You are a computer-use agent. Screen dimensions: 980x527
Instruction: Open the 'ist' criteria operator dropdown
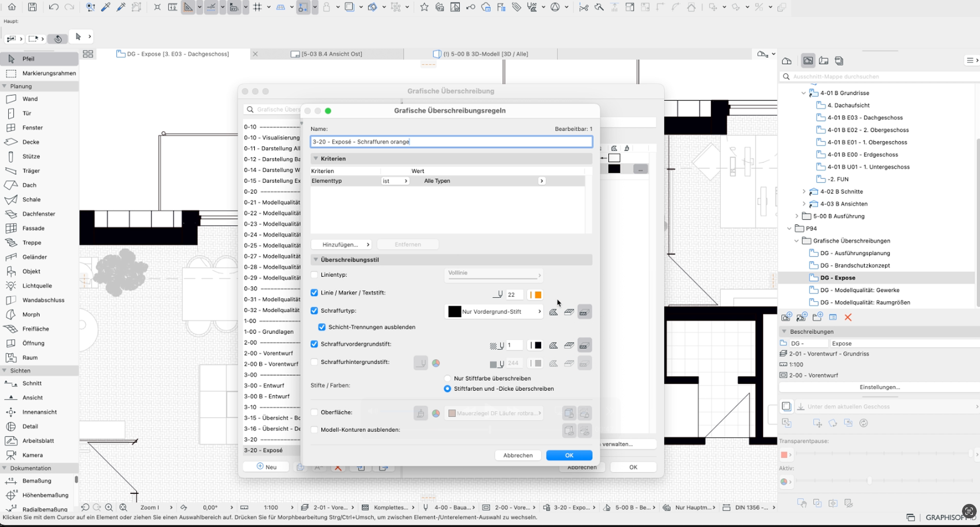(x=395, y=181)
